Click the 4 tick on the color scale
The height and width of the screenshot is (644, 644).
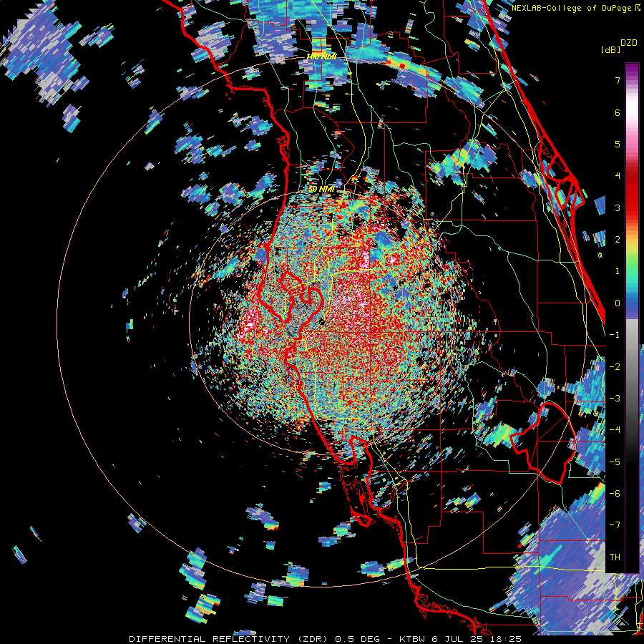(x=618, y=176)
